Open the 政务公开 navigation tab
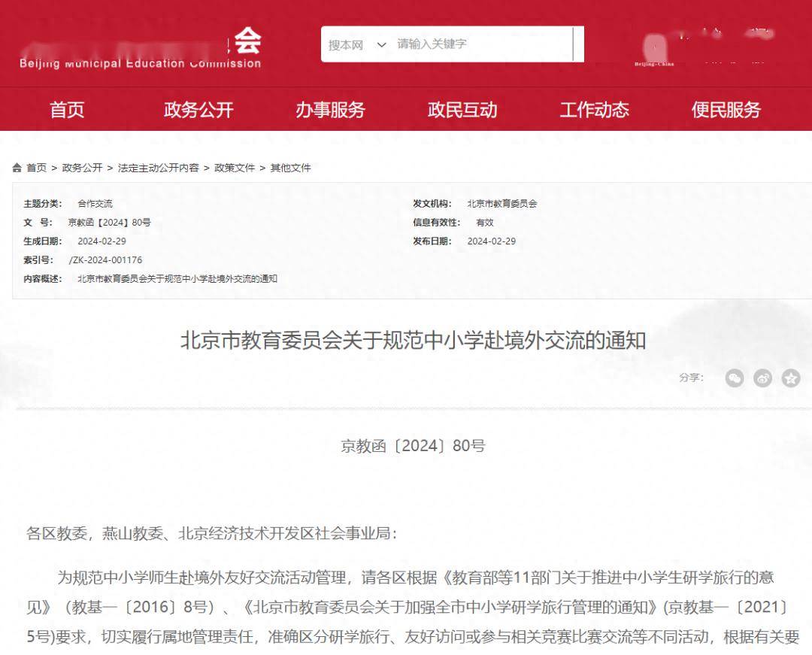Image resolution: width=812 pixels, height=655 pixels. click(198, 110)
